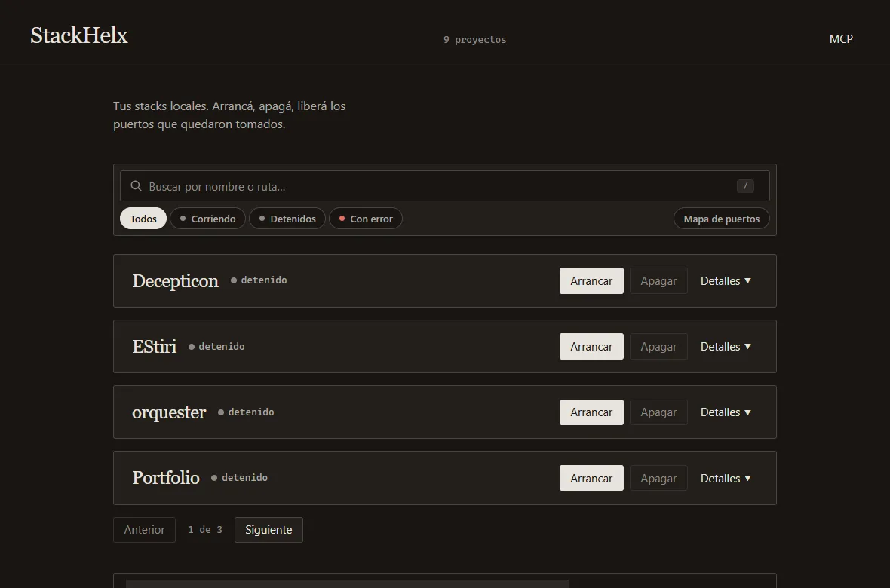Click the '1 de 3' page indicator

click(x=205, y=529)
